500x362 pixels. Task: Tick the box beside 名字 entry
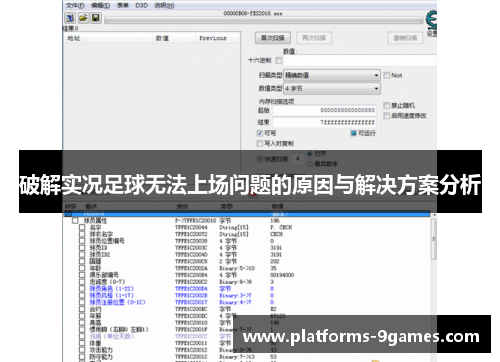tap(82, 227)
